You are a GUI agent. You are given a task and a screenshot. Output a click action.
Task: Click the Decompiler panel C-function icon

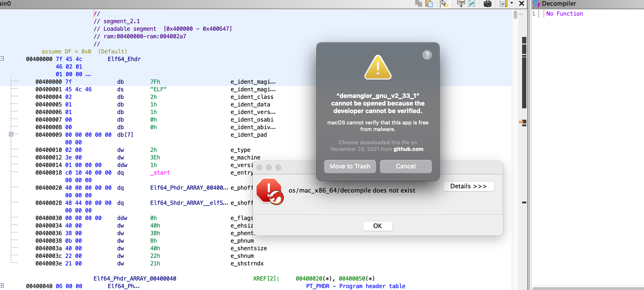(x=537, y=4)
